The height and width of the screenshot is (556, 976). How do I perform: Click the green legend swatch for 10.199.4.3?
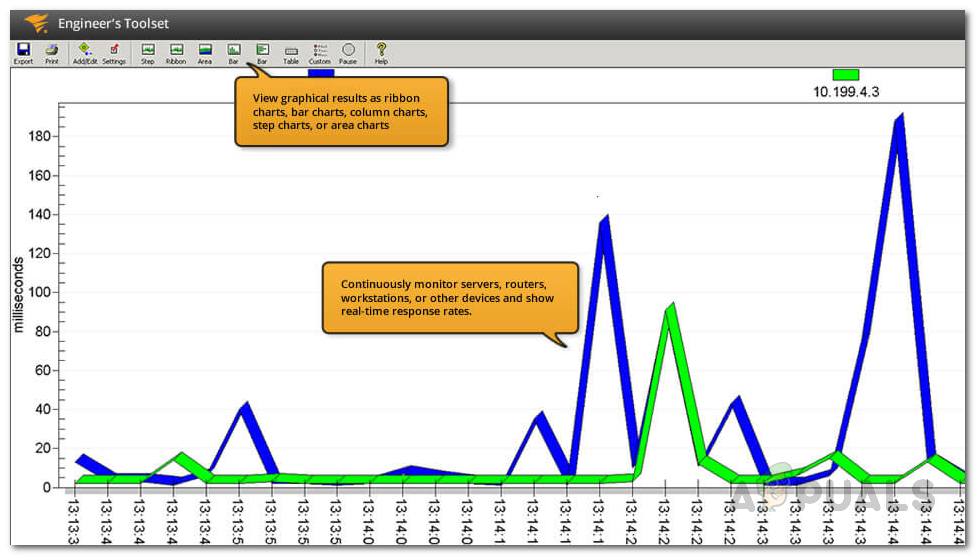point(845,75)
